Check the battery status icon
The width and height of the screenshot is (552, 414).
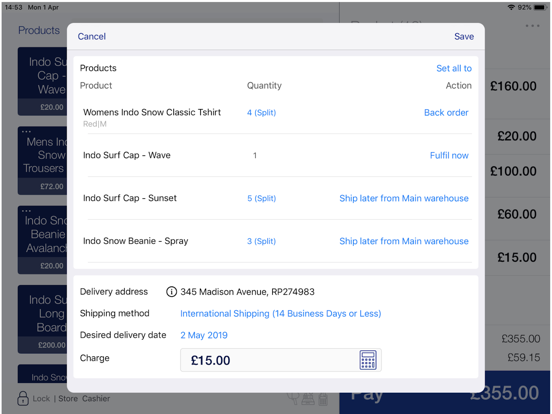coord(540,7)
